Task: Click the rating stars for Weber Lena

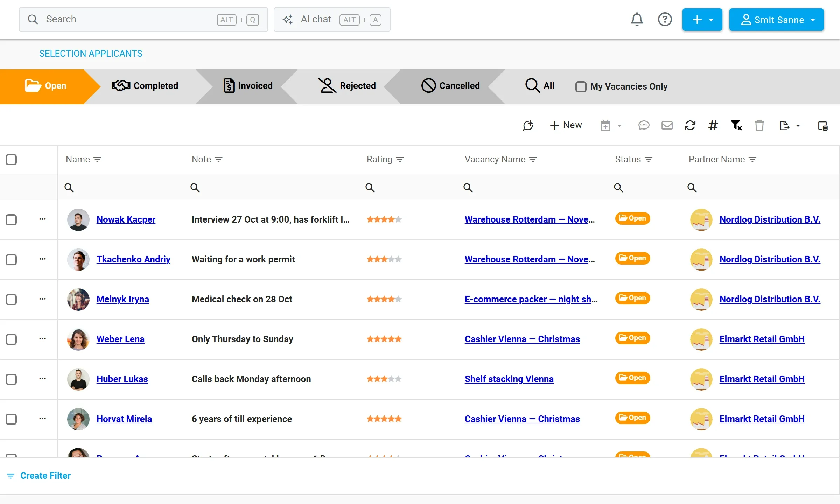Action: (384, 339)
